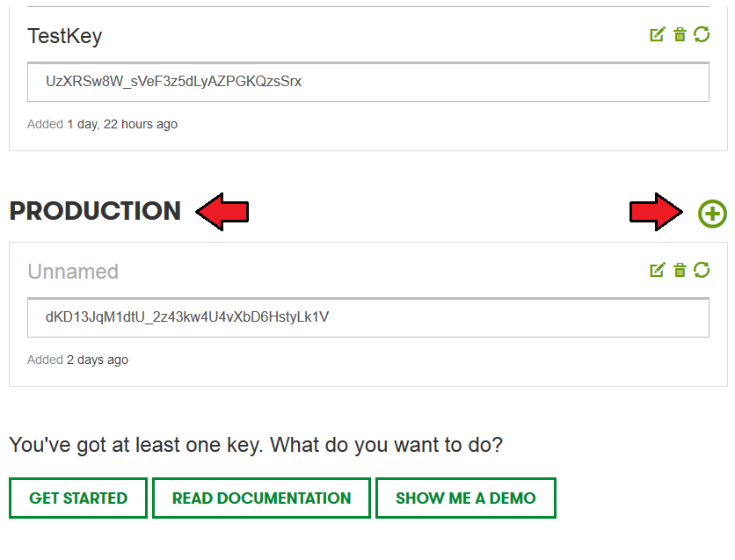Delete the TestKey key

(x=680, y=34)
